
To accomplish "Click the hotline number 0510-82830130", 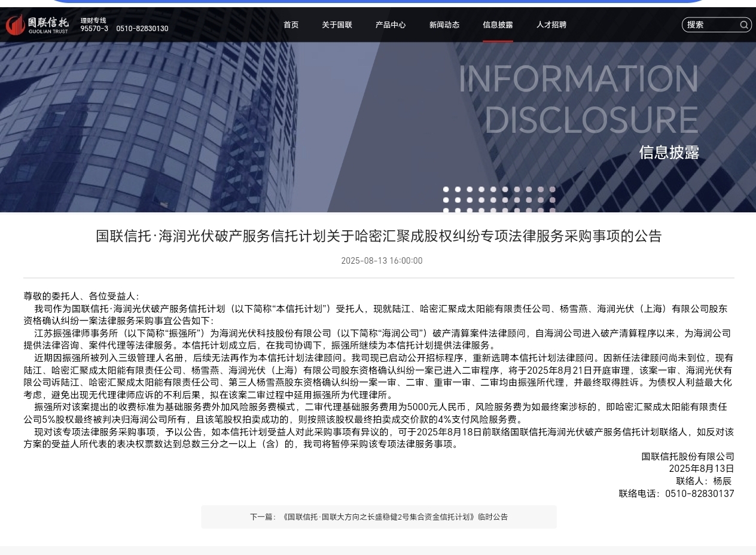I will pos(142,29).
